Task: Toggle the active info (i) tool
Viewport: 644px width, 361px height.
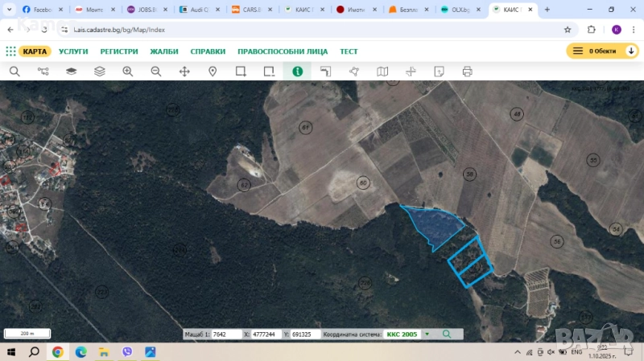Action: [x=297, y=71]
